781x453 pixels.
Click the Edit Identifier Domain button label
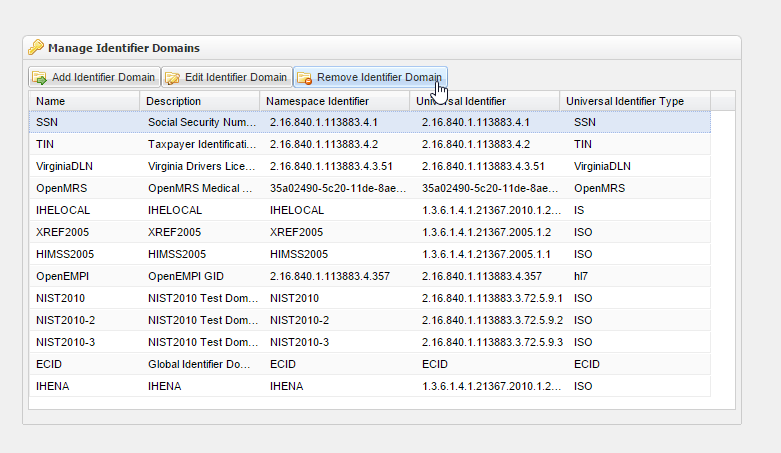tap(236, 77)
